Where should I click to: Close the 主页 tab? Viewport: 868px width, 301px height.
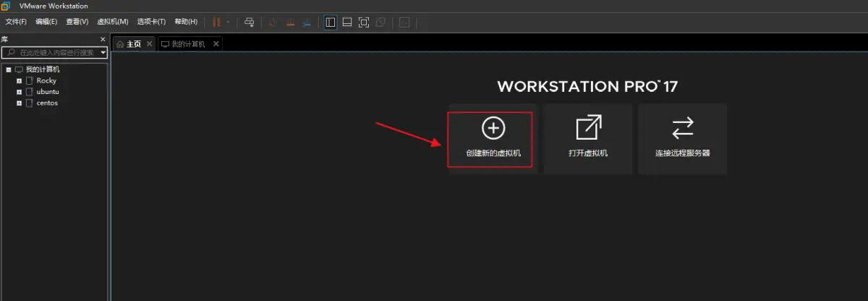pos(149,44)
